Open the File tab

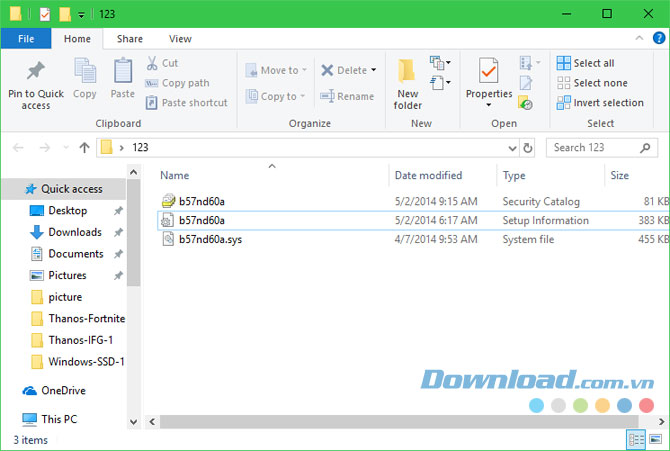click(x=26, y=38)
